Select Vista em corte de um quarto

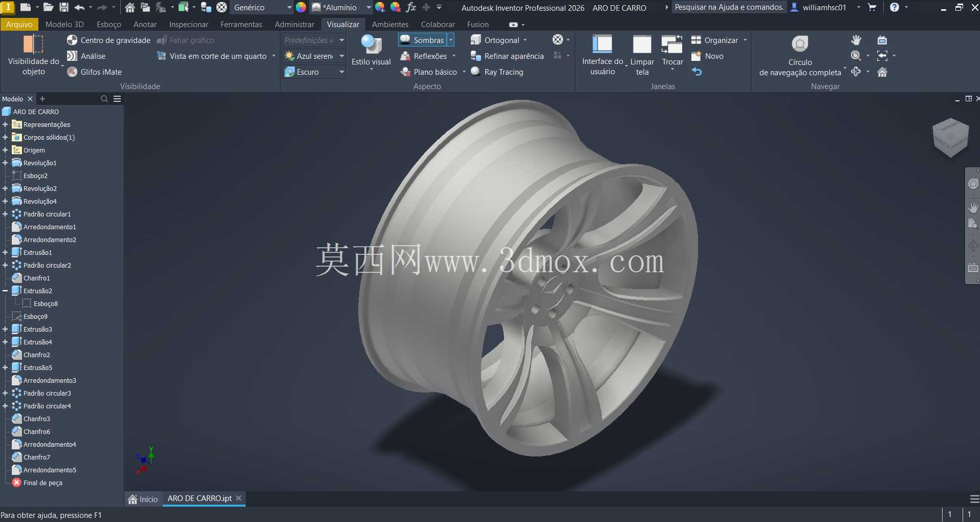[x=212, y=56]
